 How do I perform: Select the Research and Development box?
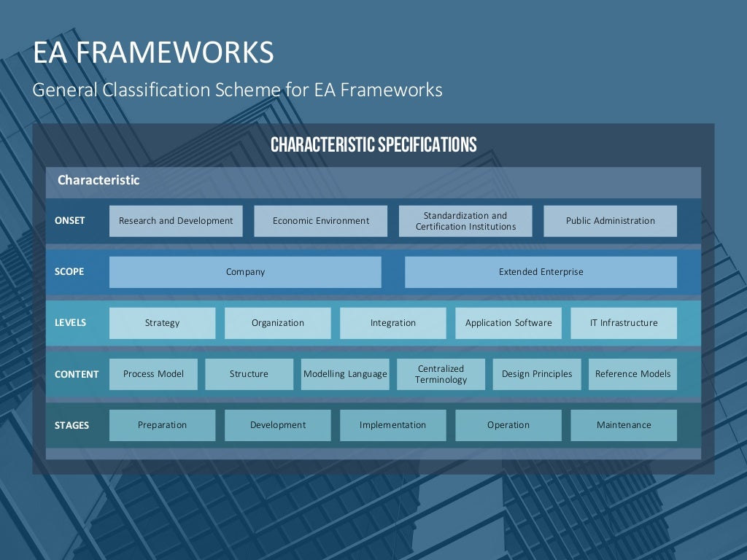[x=176, y=221]
